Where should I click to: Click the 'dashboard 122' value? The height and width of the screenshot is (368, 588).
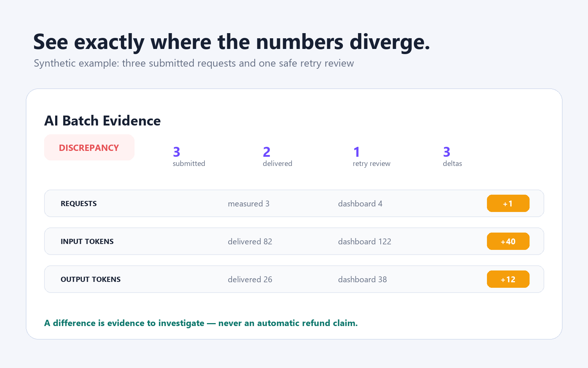365,241
